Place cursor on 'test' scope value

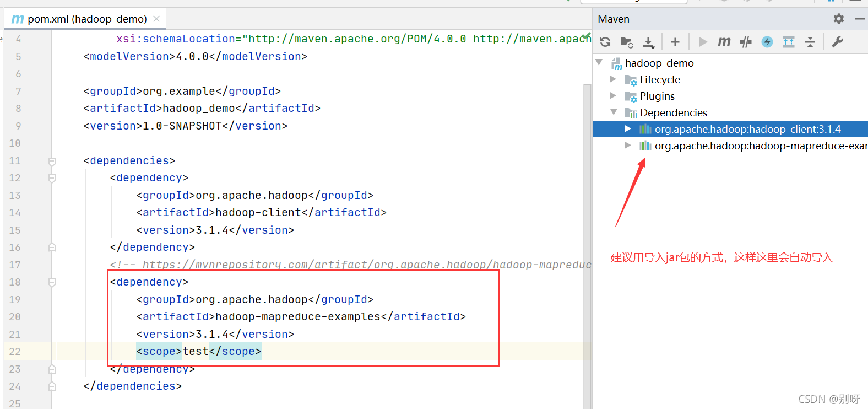click(x=196, y=351)
